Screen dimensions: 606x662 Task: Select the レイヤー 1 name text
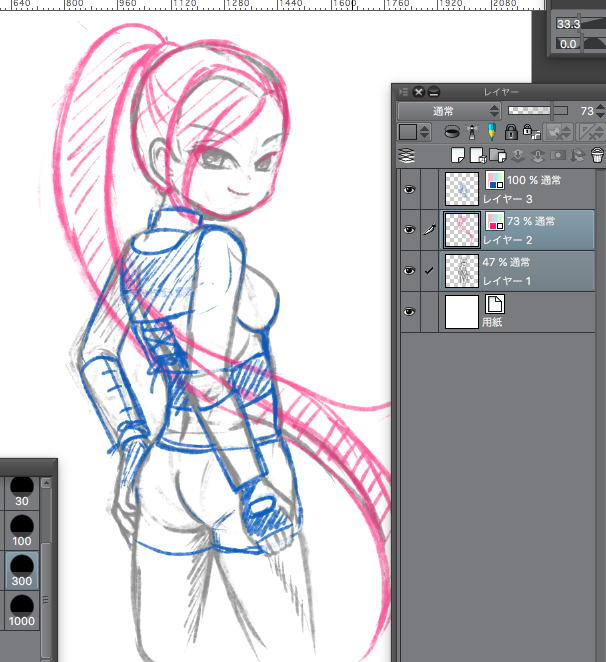click(x=506, y=281)
